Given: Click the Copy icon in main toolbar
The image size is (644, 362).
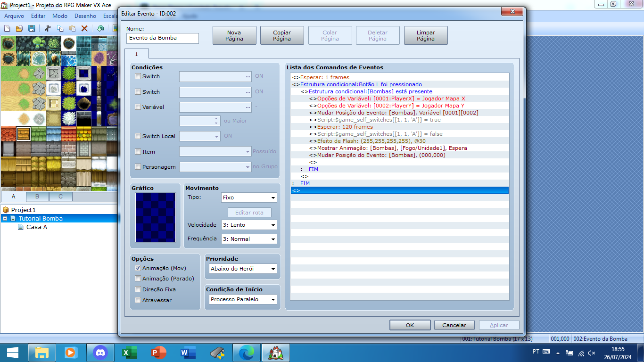Looking at the screenshot, I should pyautogui.click(x=60, y=28).
